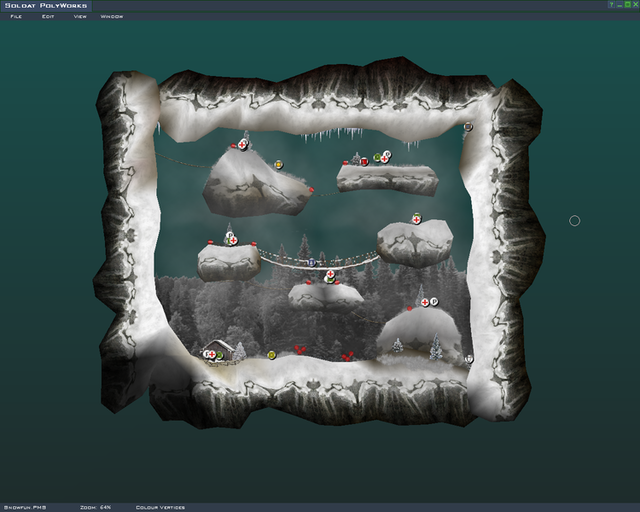The width and height of the screenshot is (640, 512).
Task: Select the green spawn marker on the upper-right platform
Action: [x=378, y=157]
